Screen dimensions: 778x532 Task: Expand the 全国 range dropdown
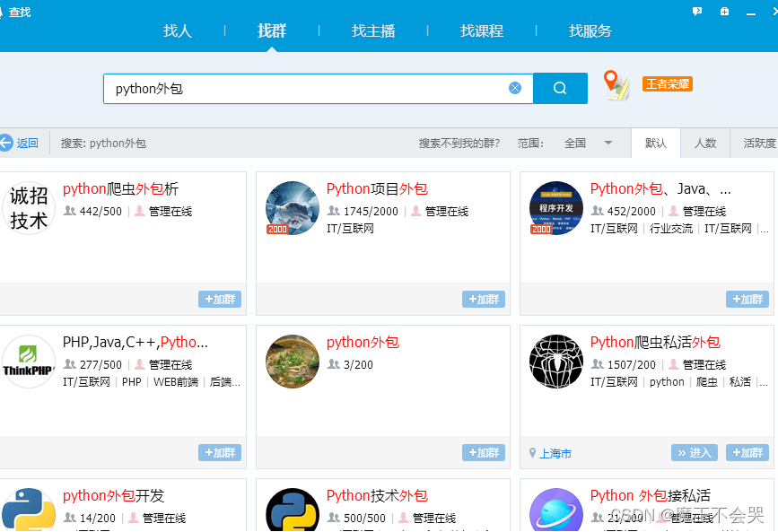pos(588,143)
